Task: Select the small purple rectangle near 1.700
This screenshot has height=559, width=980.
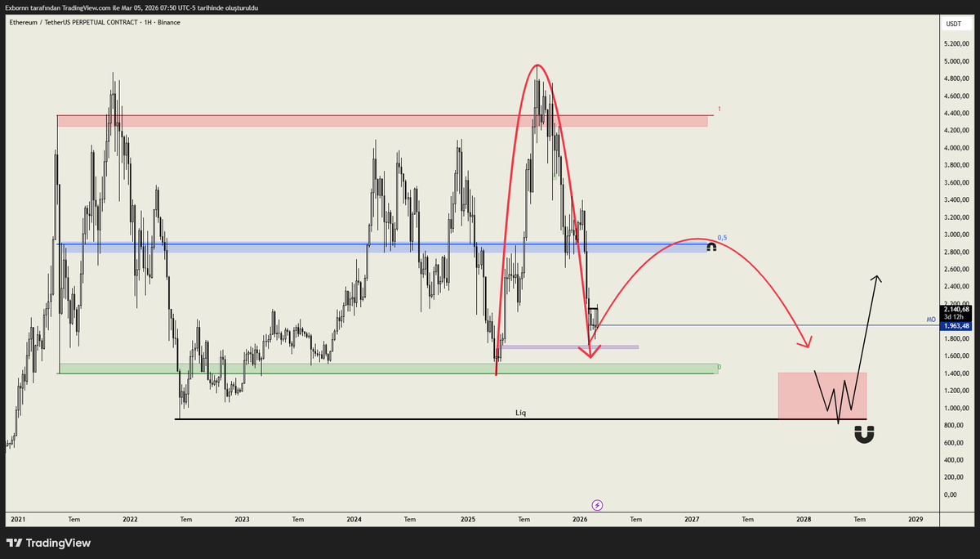Action: (569, 347)
